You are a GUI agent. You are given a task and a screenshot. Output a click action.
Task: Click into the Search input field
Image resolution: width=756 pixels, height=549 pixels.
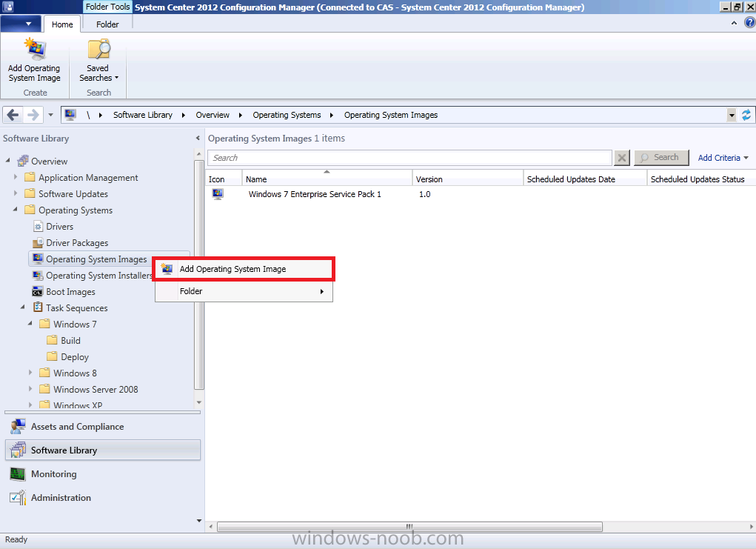(409, 158)
